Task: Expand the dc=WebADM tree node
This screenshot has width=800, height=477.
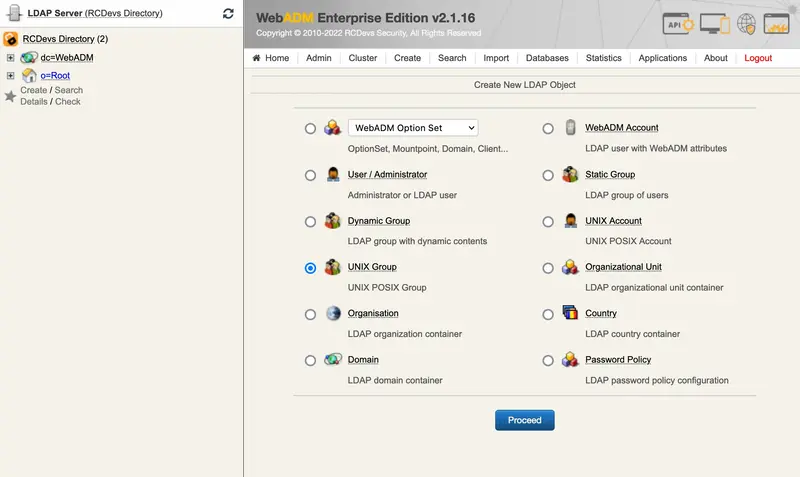Action: (x=10, y=58)
